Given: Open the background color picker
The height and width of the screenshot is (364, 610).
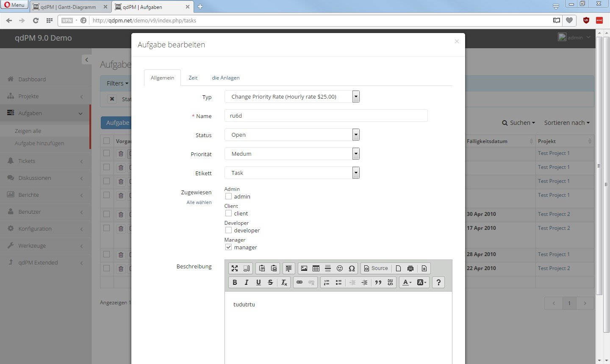Looking at the screenshot, I should (422, 282).
